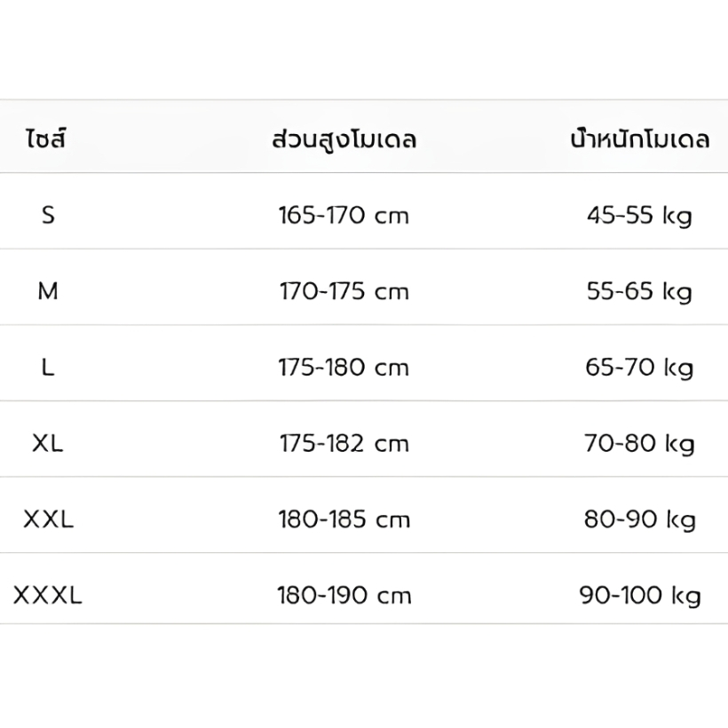Click the 170-175 cm height cell
Viewport: 728px width, 728px height.
[344, 291]
